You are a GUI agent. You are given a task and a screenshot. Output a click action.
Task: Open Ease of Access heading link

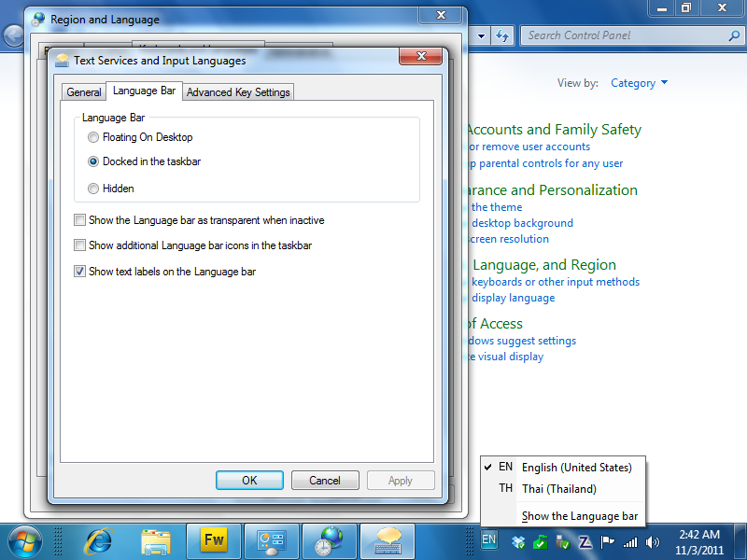(495, 324)
